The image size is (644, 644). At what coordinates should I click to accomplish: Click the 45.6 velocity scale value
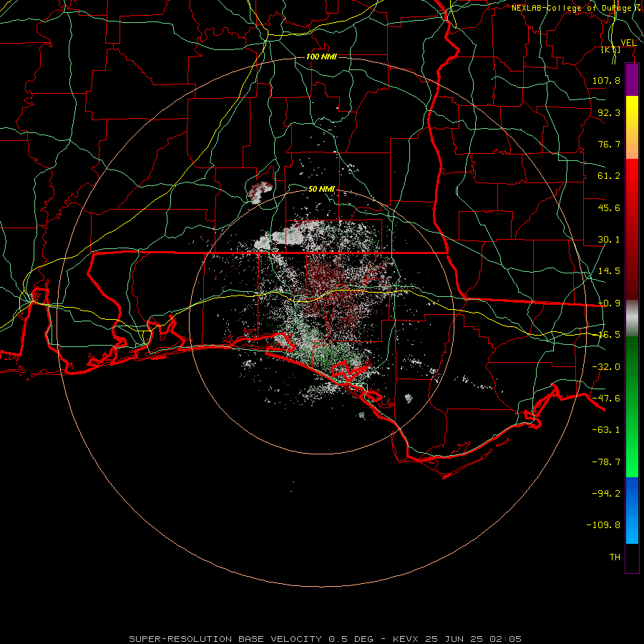coord(609,208)
